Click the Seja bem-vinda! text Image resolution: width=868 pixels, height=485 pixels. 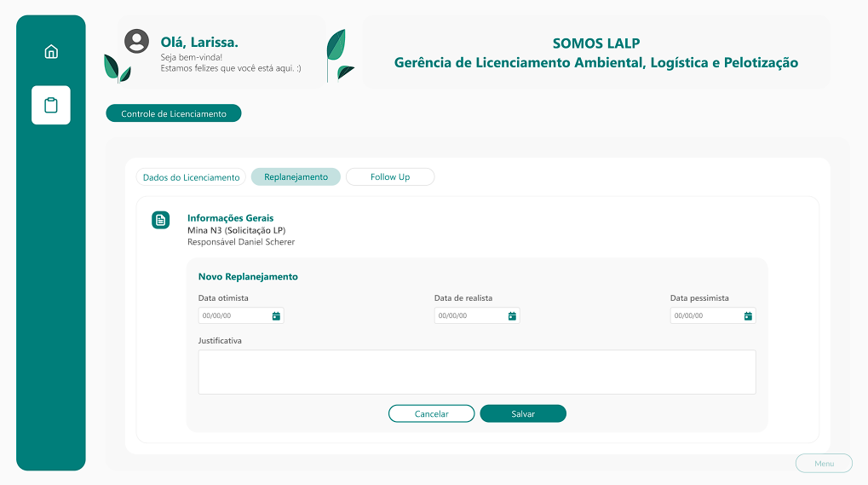[x=192, y=57]
